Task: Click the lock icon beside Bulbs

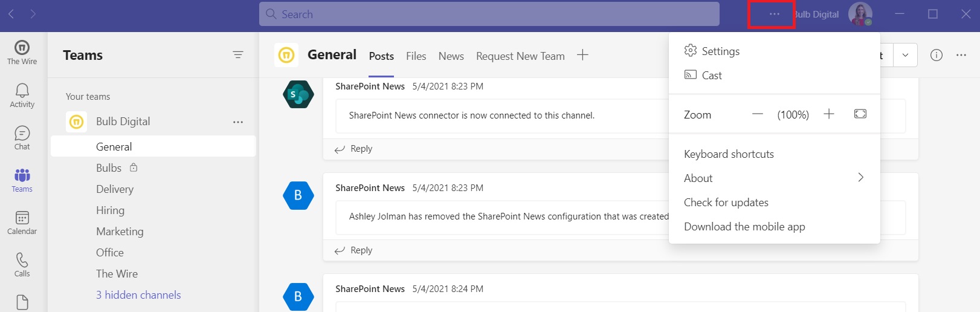Action: click(134, 167)
